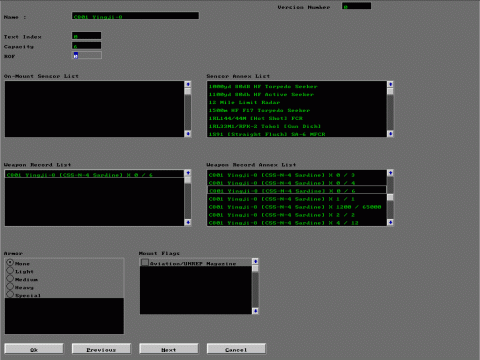Viewport: 480px width, 360px height.
Task: Select the Light armor radio button
Action: click(10, 271)
